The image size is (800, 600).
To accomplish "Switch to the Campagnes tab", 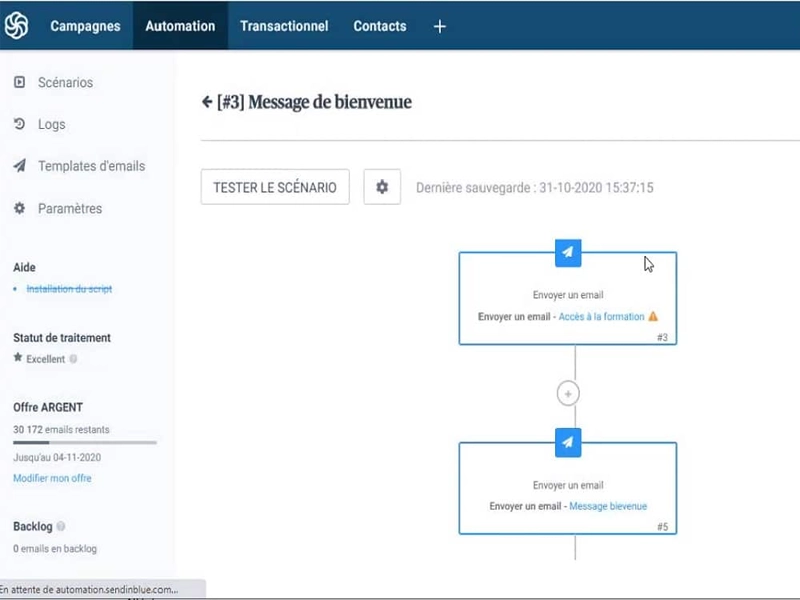I will click(x=84, y=28).
